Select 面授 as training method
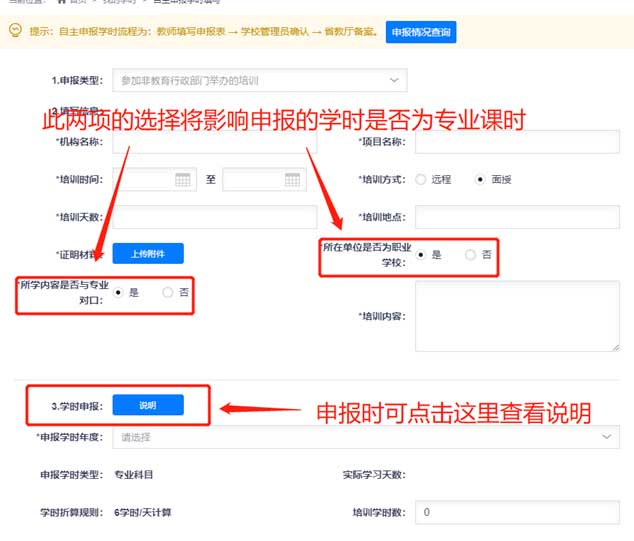 (x=481, y=180)
